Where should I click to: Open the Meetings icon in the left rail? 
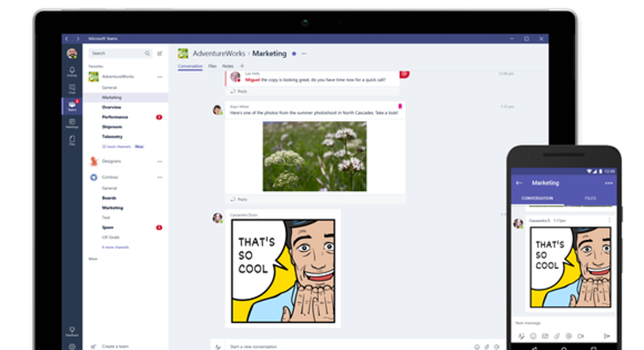click(x=72, y=123)
